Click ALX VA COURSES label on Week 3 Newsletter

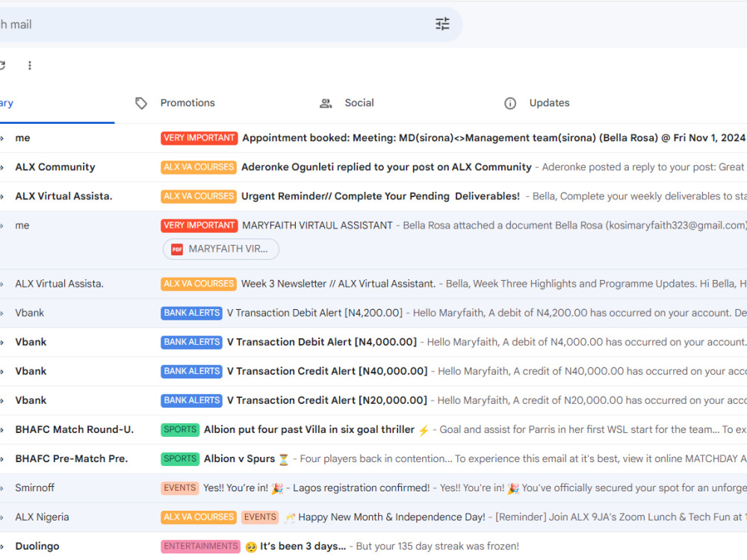pyautogui.click(x=199, y=284)
